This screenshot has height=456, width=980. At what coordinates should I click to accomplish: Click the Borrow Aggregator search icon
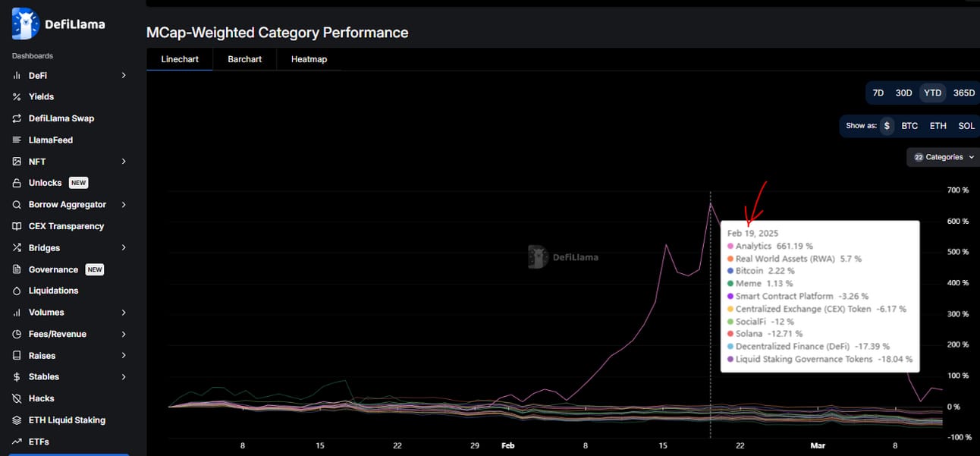[17, 205]
